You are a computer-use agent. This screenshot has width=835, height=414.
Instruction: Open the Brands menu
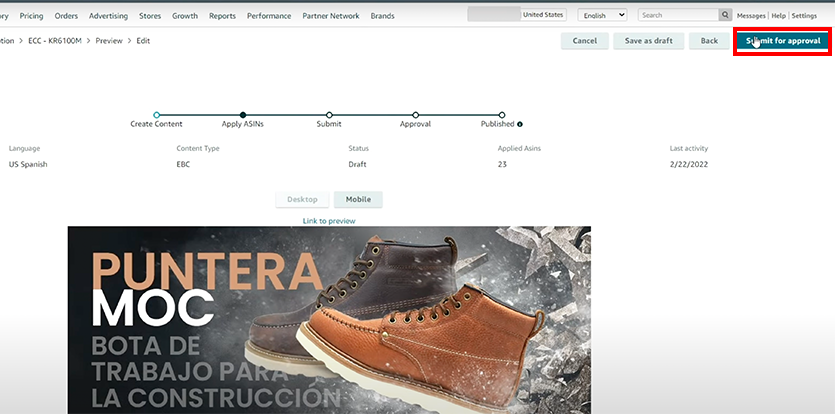coord(382,16)
